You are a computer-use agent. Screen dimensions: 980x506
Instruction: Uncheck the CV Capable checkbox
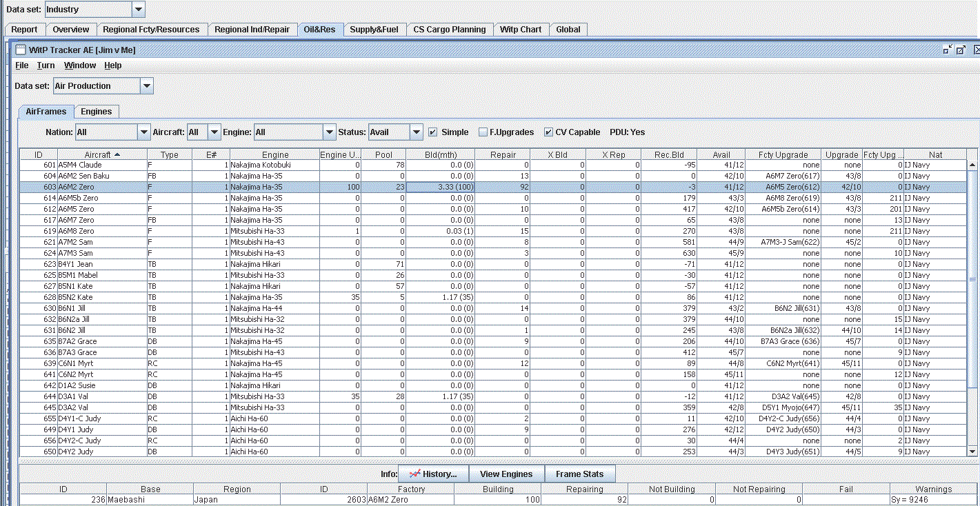(548, 132)
